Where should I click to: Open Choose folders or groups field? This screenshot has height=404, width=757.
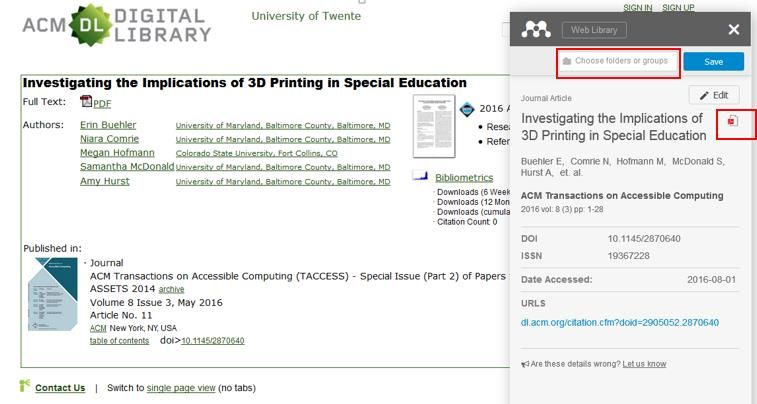618,61
